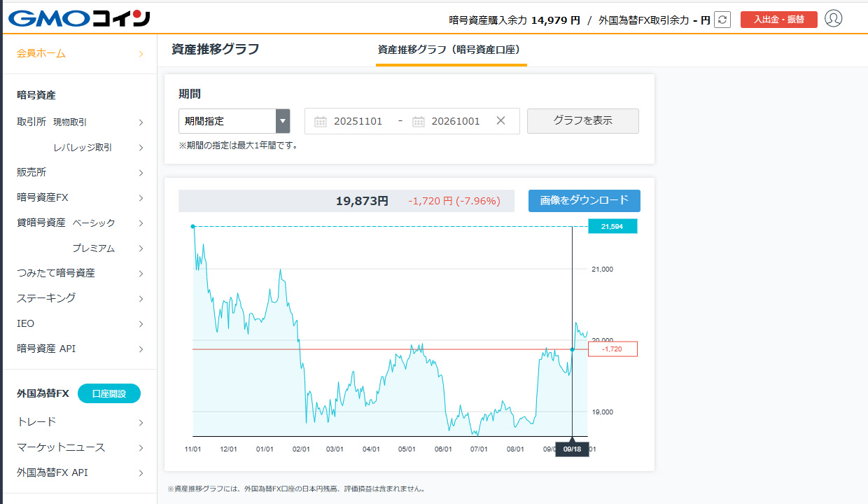Open つみたて暗号資産 menu item
868x504 pixels.
[79, 273]
